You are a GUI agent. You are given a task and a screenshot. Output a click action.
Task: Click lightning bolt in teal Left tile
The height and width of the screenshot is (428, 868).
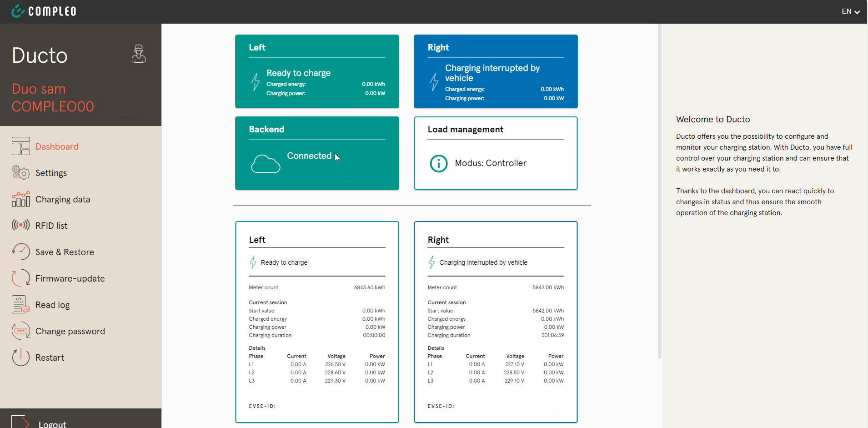[x=256, y=81]
